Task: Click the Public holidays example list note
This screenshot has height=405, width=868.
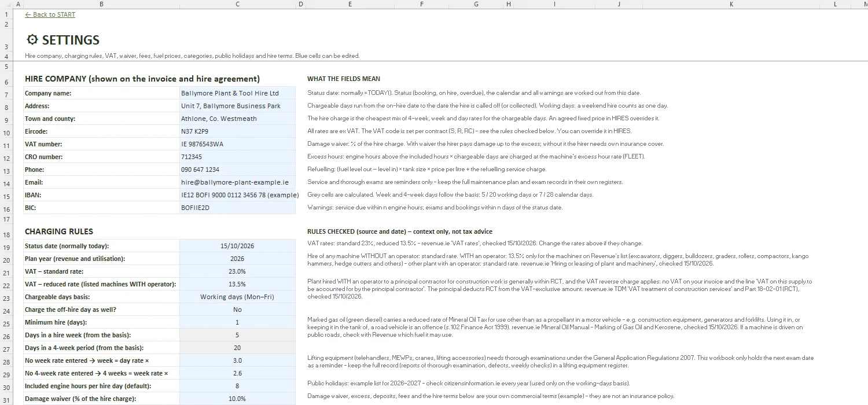Action: pos(469,383)
